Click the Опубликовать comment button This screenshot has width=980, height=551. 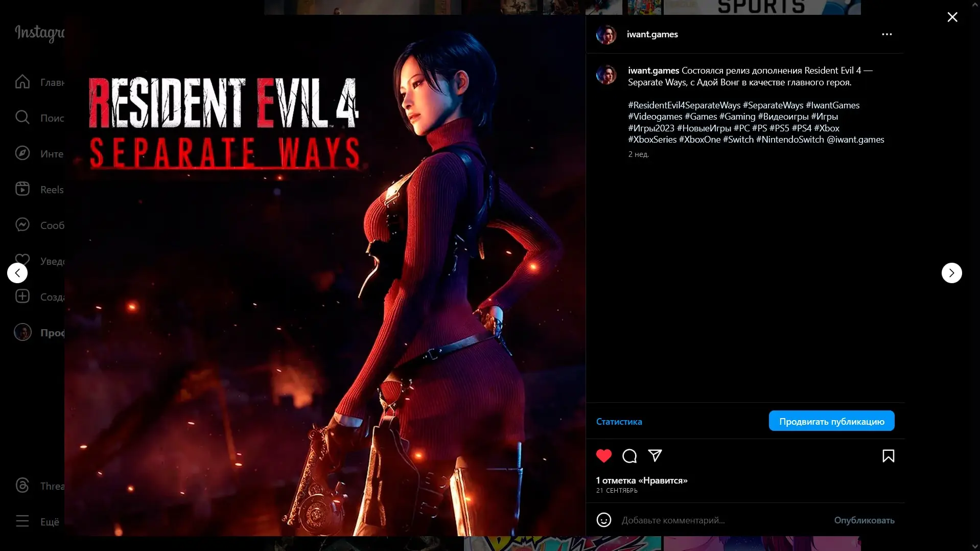(864, 520)
